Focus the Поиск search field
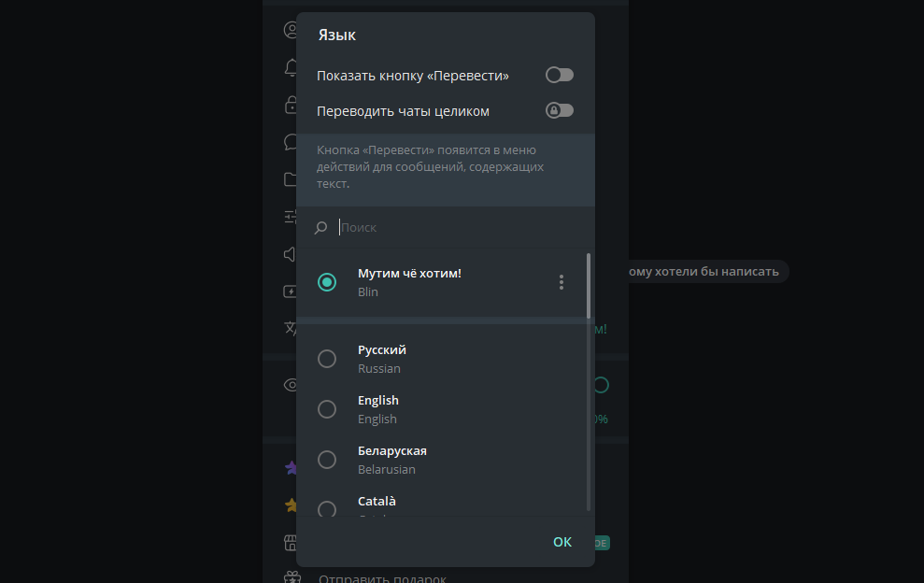This screenshot has width=924, height=583. coord(448,227)
